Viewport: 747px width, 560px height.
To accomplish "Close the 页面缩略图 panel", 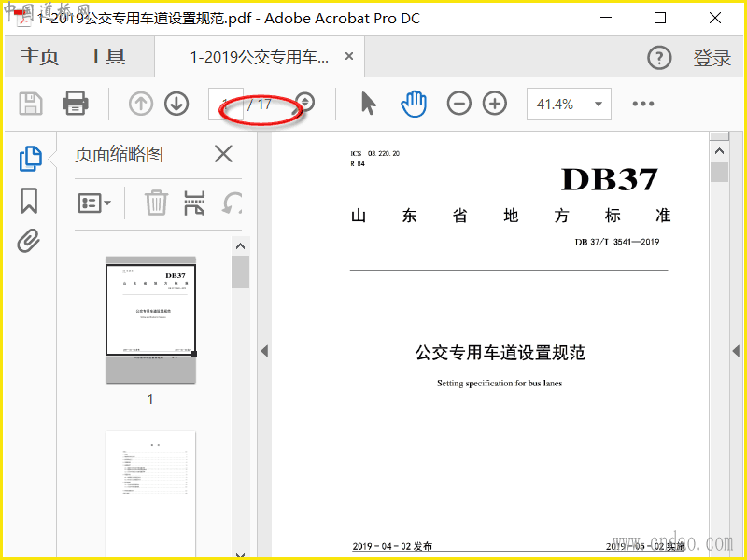I will tap(223, 154).
